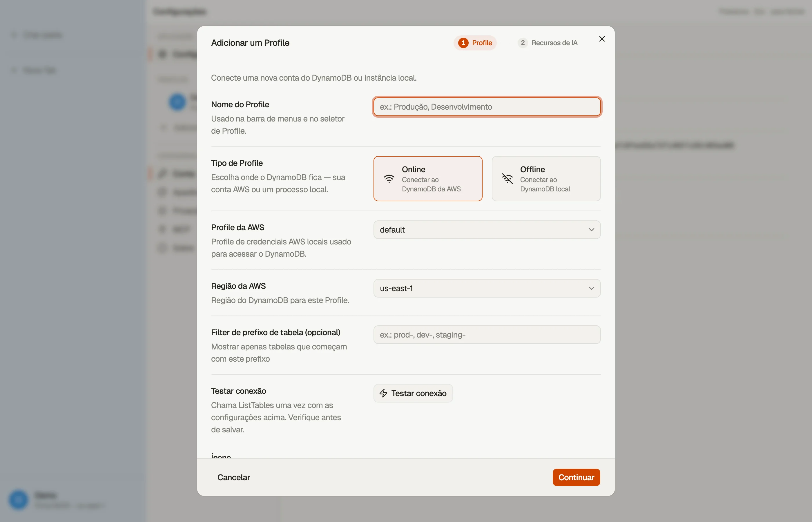
Task: Click the Cancelar button
Action: [233, 477]
